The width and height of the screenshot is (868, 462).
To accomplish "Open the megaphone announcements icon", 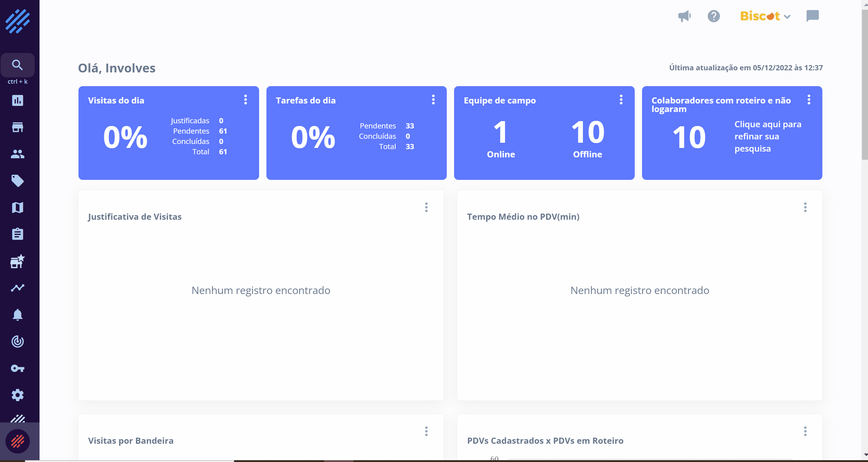I will (684, 16).
